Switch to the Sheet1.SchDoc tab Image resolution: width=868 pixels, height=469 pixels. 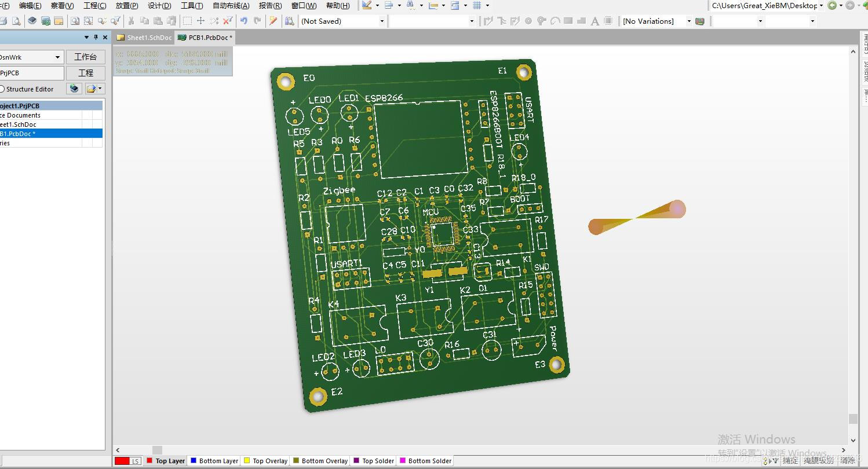pyautogui.click(x=144, y=38)
